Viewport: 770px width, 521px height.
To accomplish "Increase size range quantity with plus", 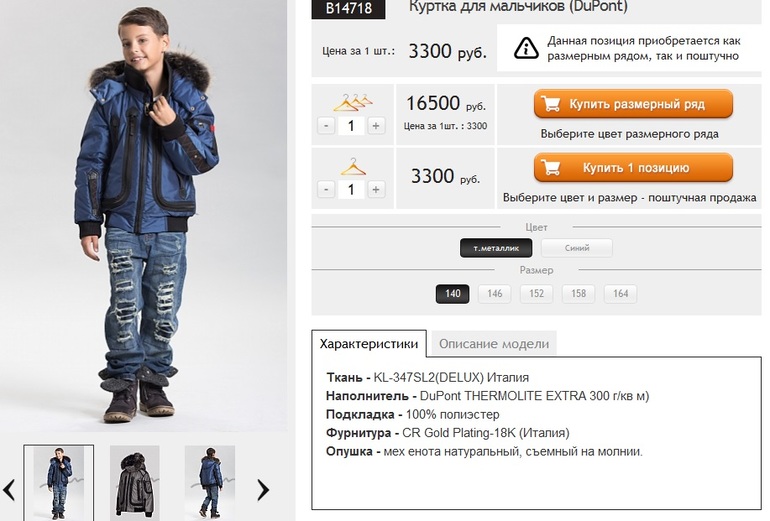I will click(376, 126).
